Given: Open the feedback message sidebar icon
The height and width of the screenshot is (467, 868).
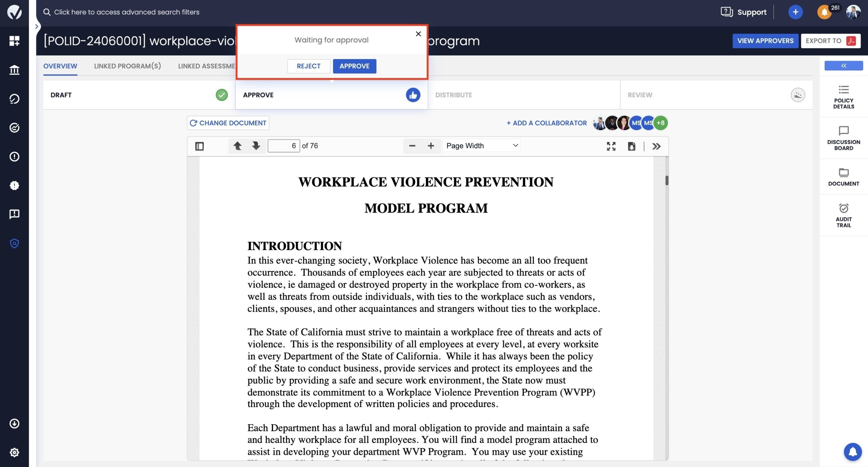Looking at the screenshot, I should point(14,214).
